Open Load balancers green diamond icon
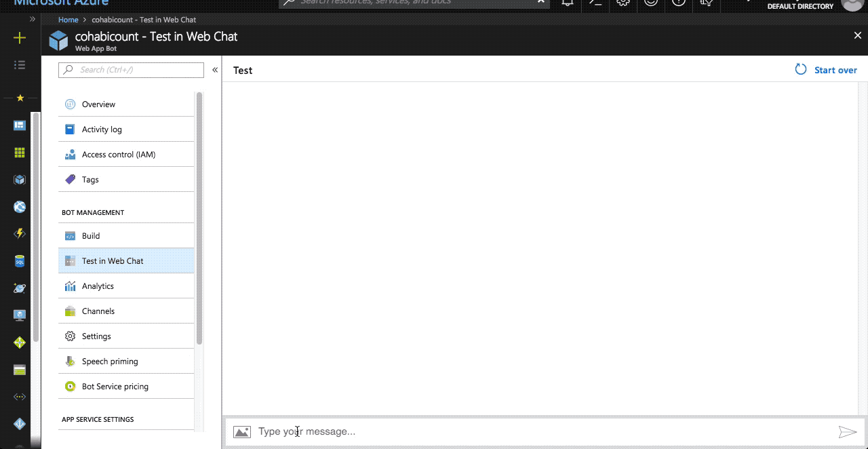The image size is (868, 449). pos(20,343)
